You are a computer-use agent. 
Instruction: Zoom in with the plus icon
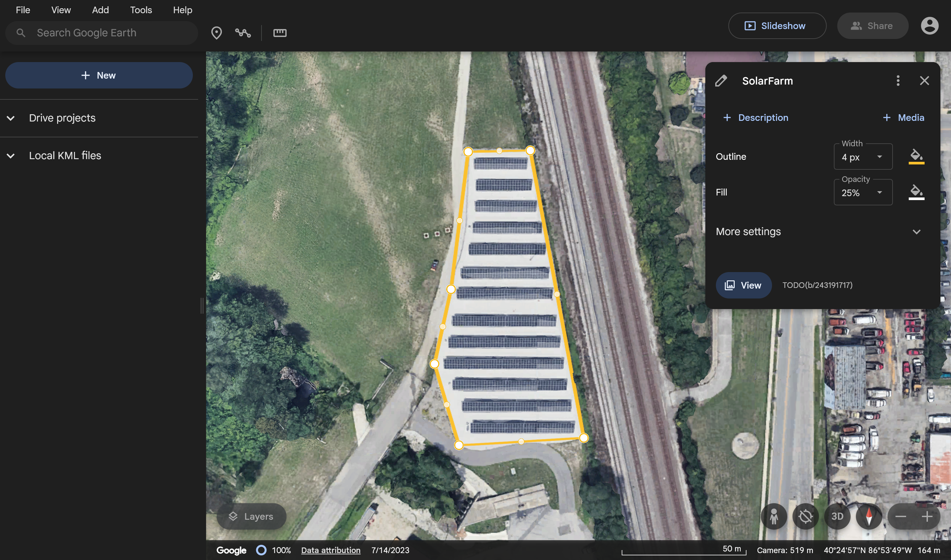[x=927, y=516]
